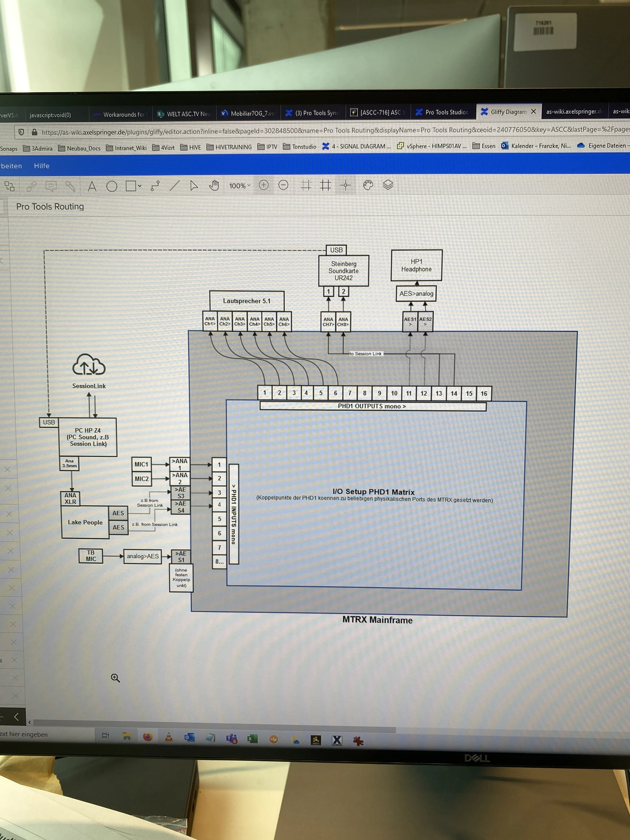This screenshot has height=840, width=630.
Task: Toggle drawing guides in toolbar
Action: 306,185
